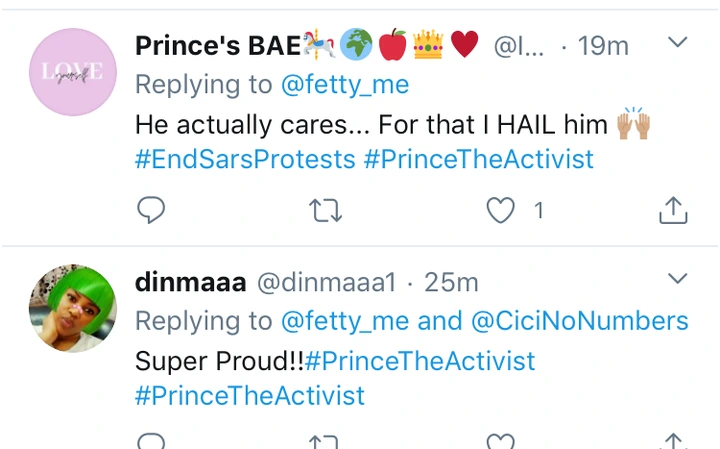The width and height of the screenshot is (720, 449).
Task: Click reply icon under dinmaaa's tweet
Action: [x=150, y=441]
